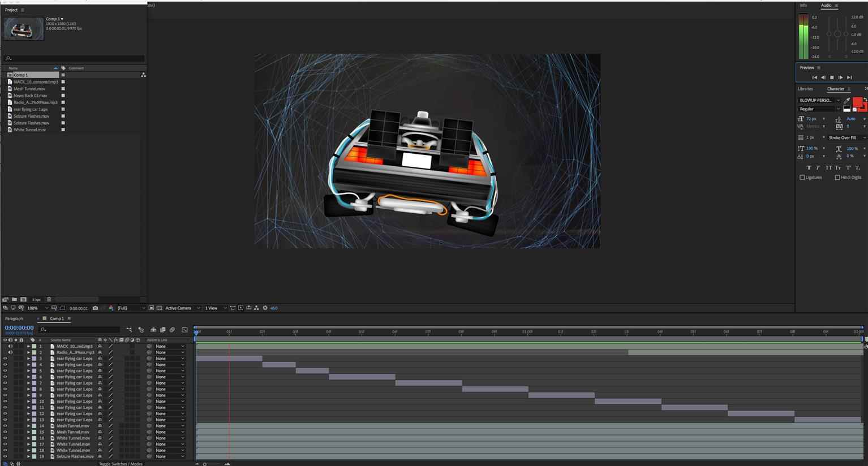Select the Comp 1 timeline tab
This screenshot has height=466, width=868.
tap(57, 318)
